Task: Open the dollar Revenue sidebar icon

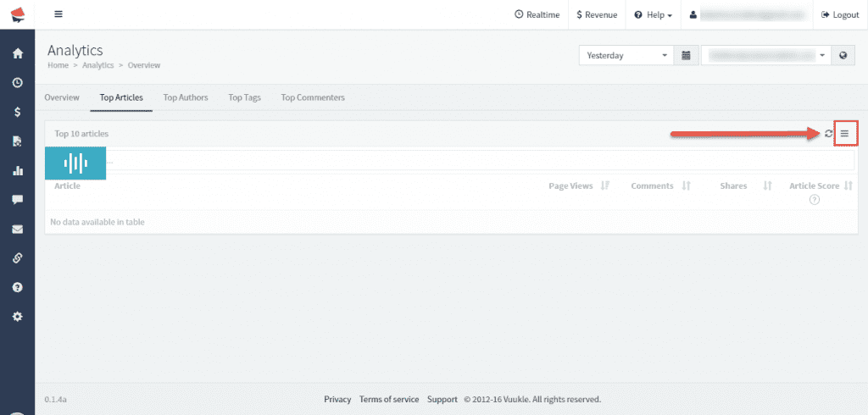Action: point(17,113)
